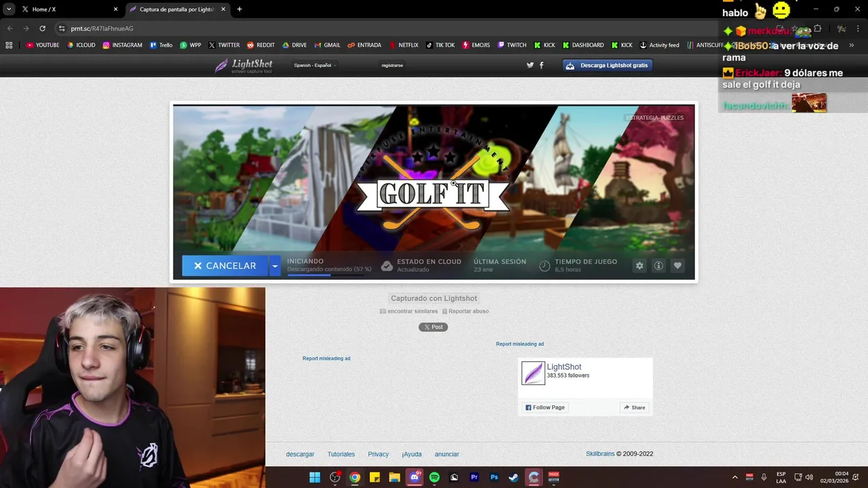Click the LightShot logo
Viewport: 868px width, 488px height.
click(x=244, y=66)
